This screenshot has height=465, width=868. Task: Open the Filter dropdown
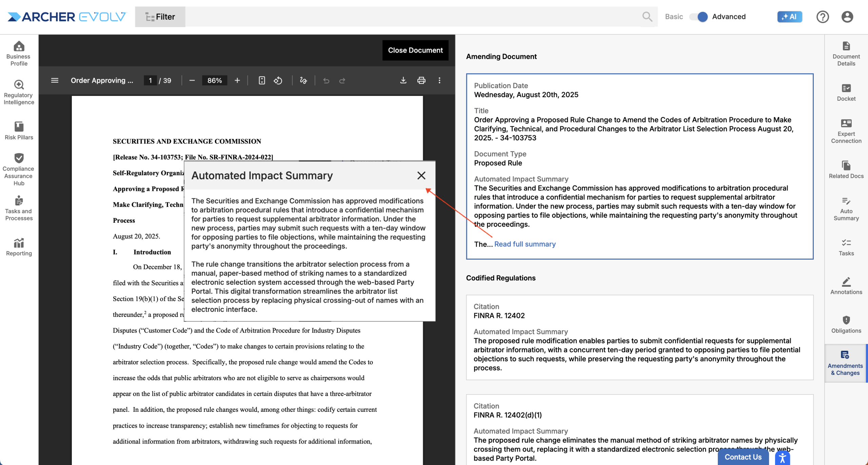160,17
